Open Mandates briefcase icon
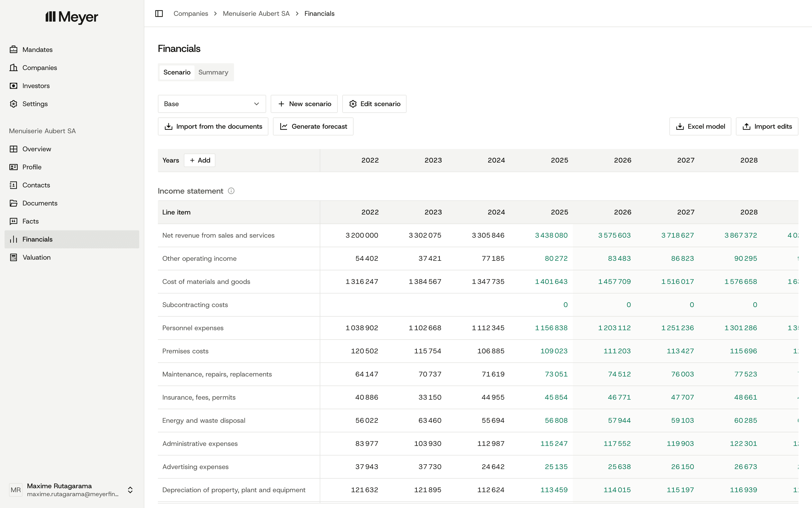 point(14,49)
